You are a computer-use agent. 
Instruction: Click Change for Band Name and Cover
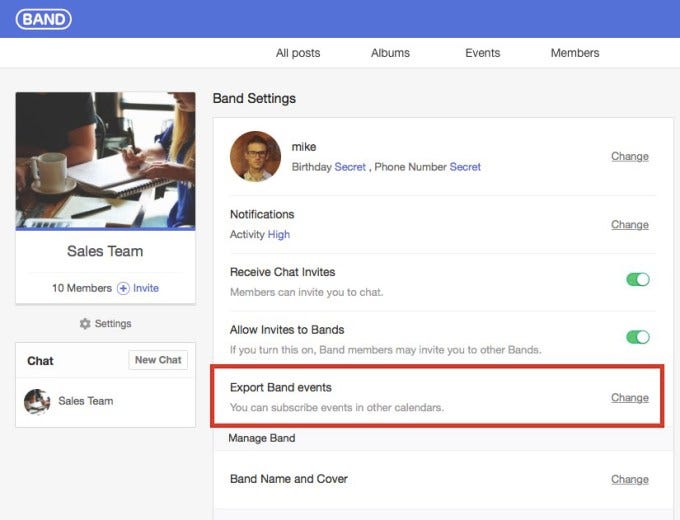click(630, 479)
